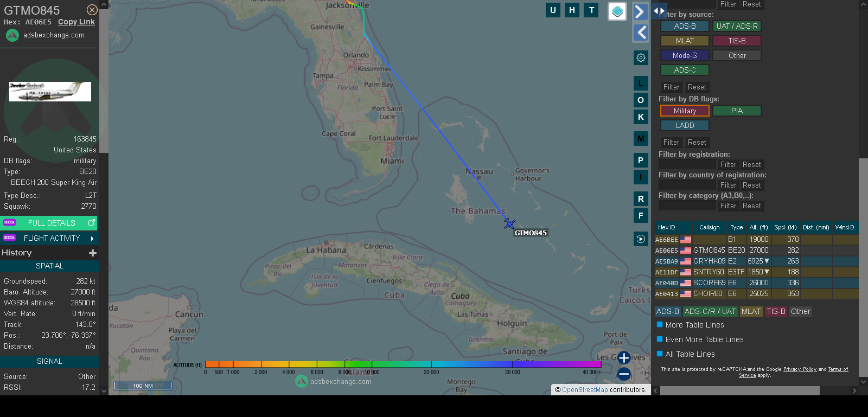
Task: Enable Even More Table Lines checkbox
Action: tap(660, 339)
